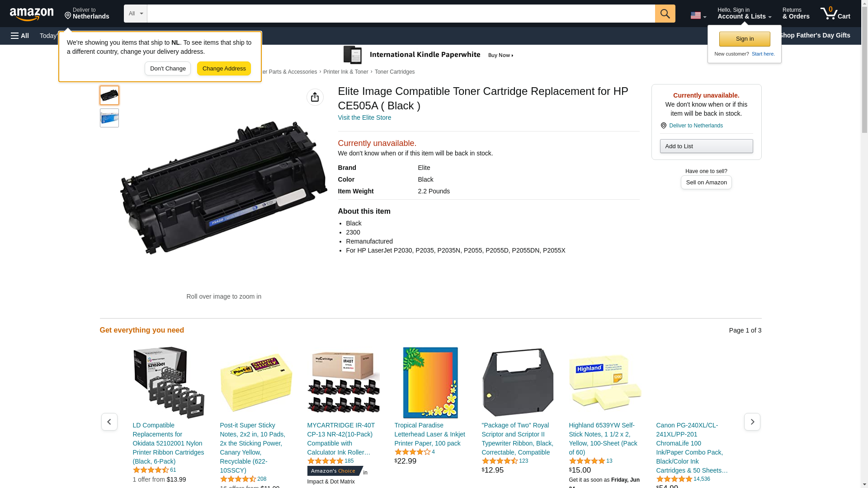Click the share icon on product image
The image size is (868, 488).
click(315, 97)
